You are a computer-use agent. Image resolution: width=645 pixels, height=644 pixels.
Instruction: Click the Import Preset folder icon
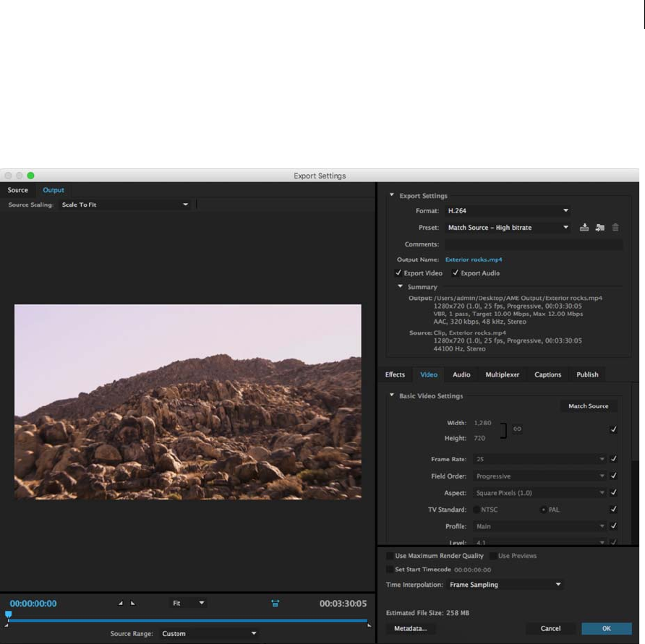tap(599, 228)
